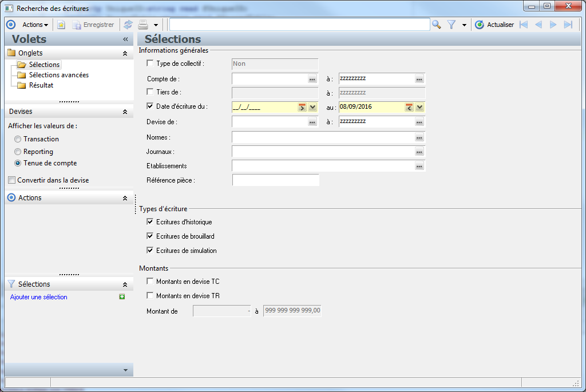Click the Ajouter une sélection link
The height and width of the screenshot is (392, 586).
coord(38,297)
